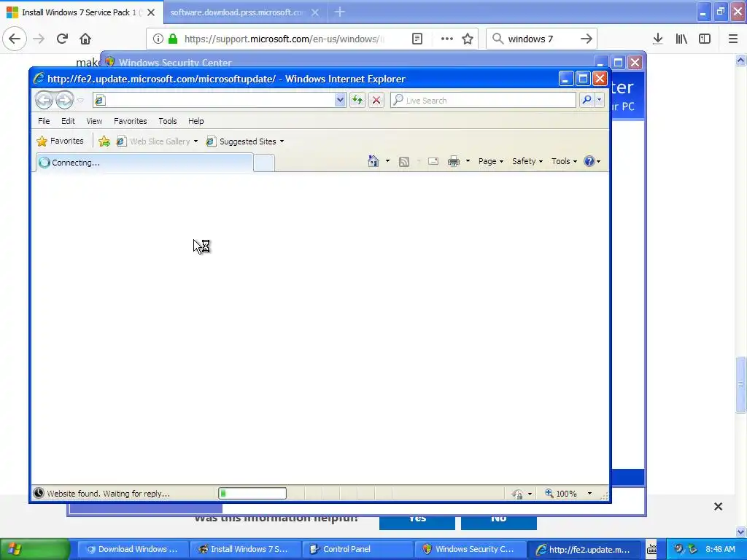Open Firefox hamburger menu
The width and height of the screenshot is (747, 560).
coord(733,39)
